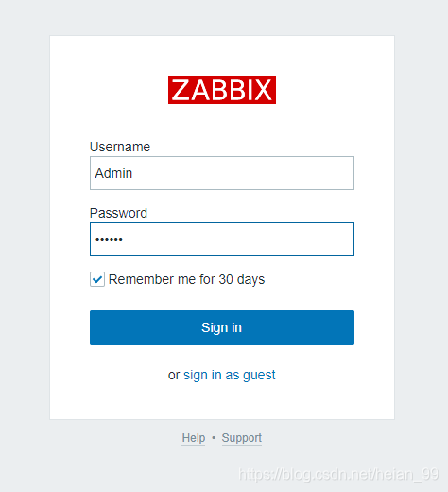The width and height of the screenshot is (448, 492).
Task: Focus the Username input field
Action: coord(222,173)
